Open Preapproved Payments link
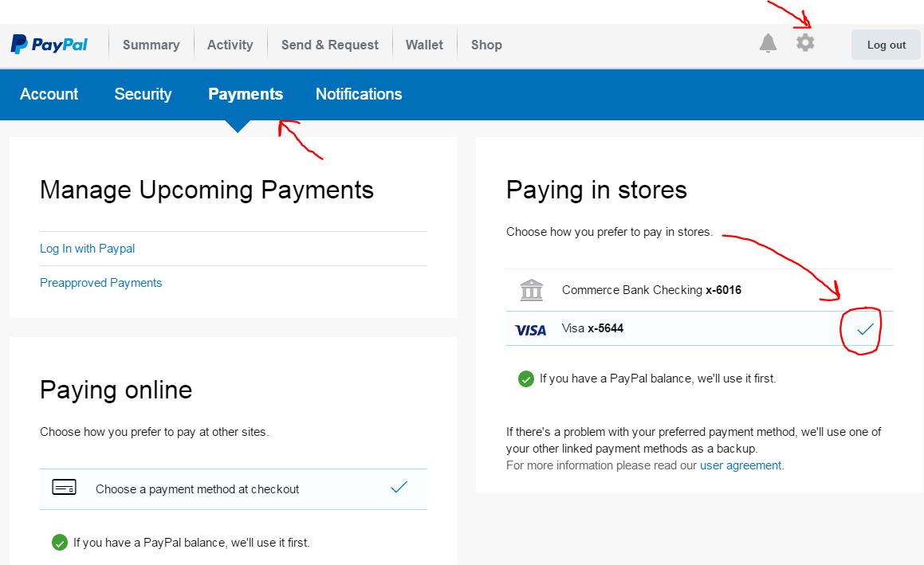Image resolution: width=924 pixels, height=565 pixels. tap(100, 283)
